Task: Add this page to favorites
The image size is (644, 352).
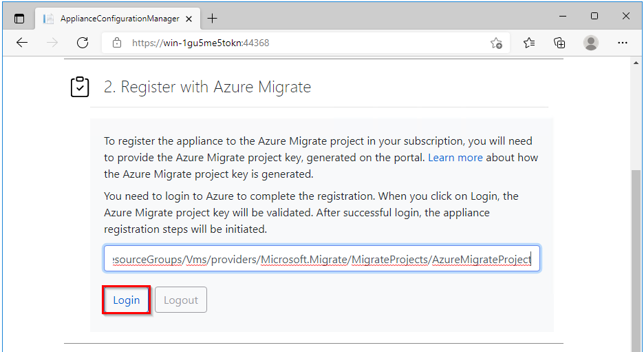Action: pos(496,43)
